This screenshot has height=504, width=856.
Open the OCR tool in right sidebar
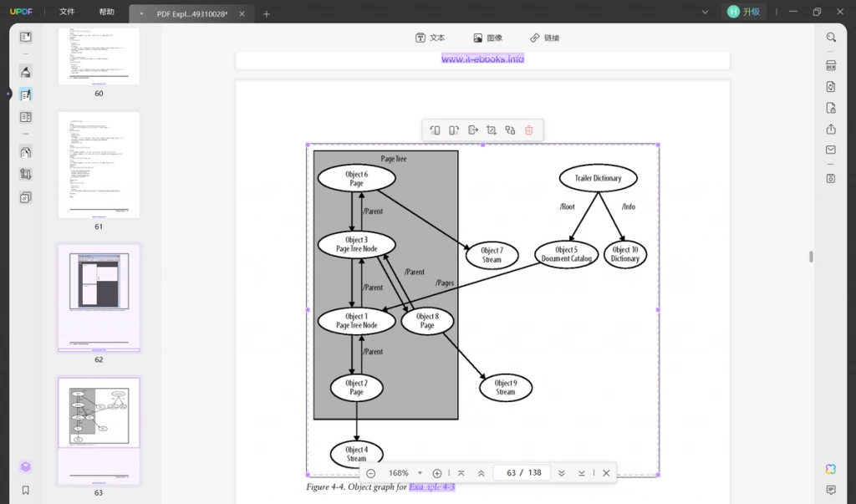pos(831,65)
